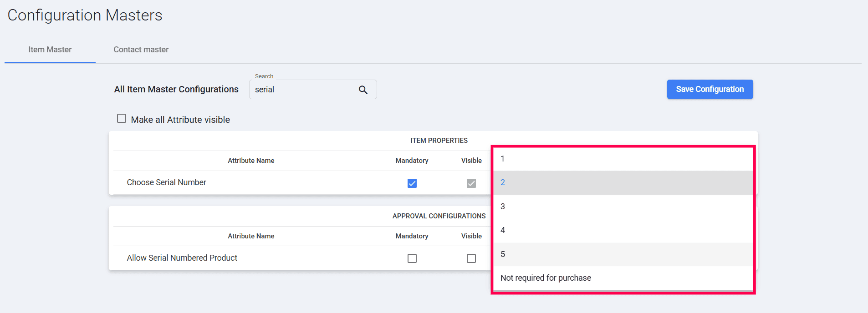Toggle Visible for Choose Serial Number
Screen dimensions: 868x313
tap(471, 183)
